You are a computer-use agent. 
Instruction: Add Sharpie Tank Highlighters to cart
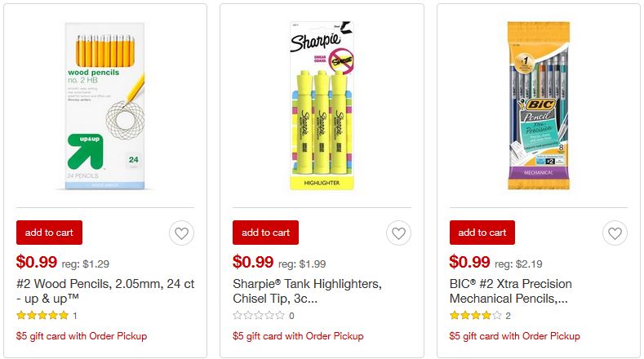[265, 233]
